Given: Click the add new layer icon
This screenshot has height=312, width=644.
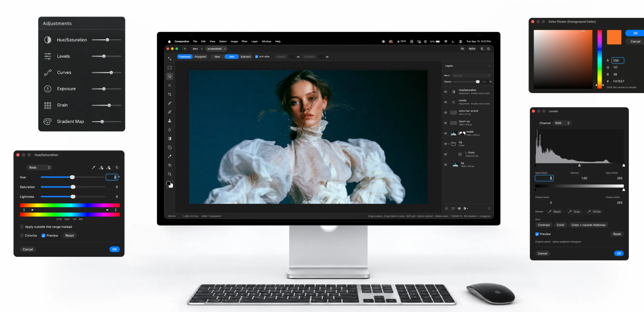Looking at the screenshot, I should pyautogui.click(x=446, y=208).
